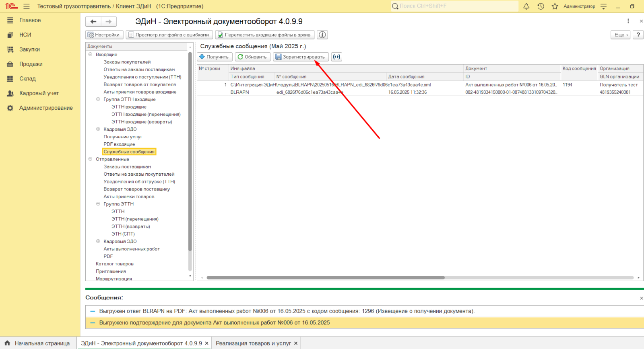644x349 pixels.
Task: Click the Настройки button
Action: point(104,35)
